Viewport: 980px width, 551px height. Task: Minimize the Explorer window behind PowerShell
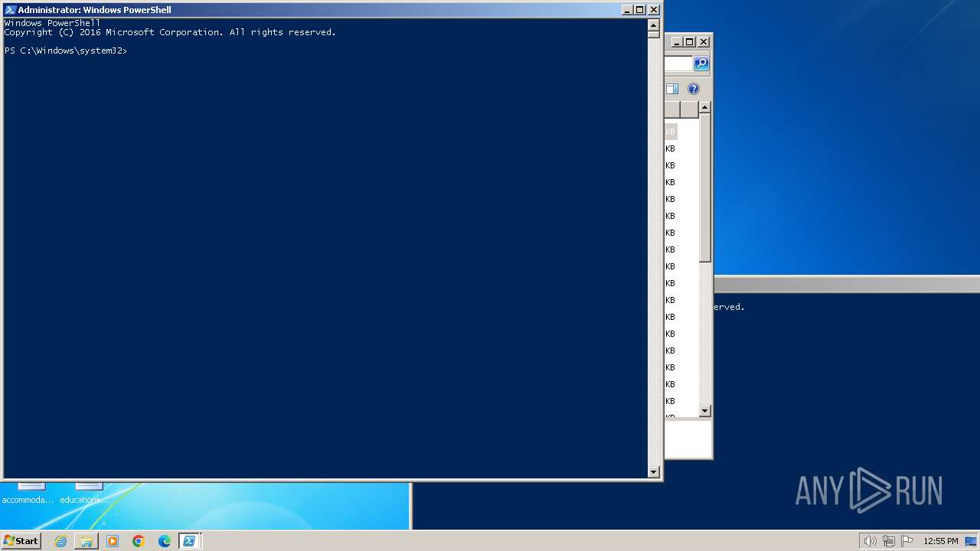pos(676,42)
